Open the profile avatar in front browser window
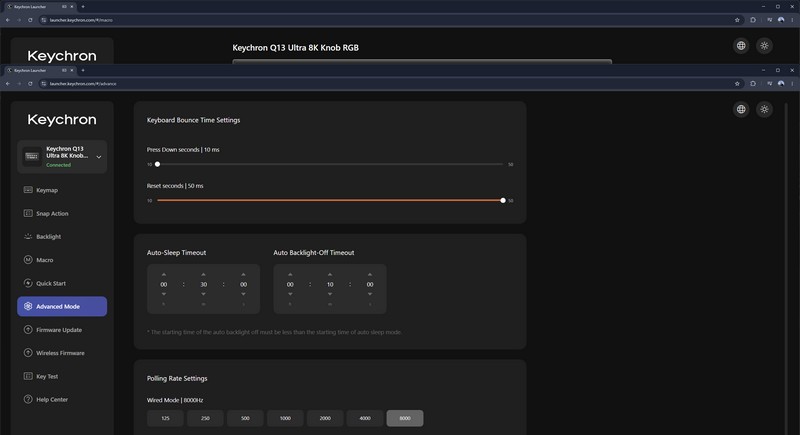The height and width of the screenshot is (435, 800). (781, 84)
